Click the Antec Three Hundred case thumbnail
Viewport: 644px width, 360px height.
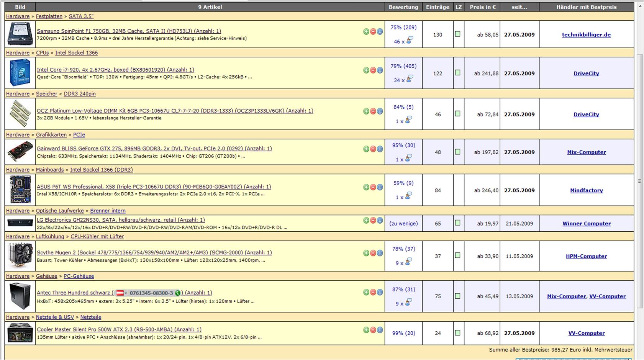point(20,296)
